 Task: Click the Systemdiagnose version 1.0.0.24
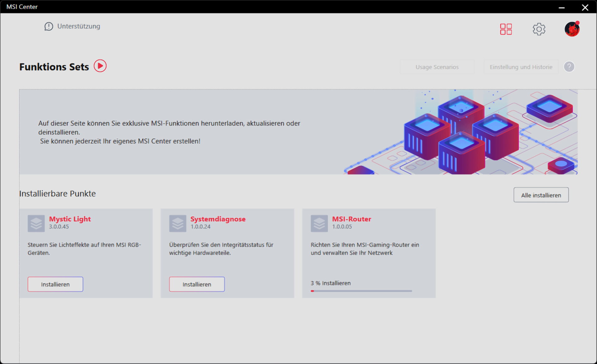tap(201, 227)
